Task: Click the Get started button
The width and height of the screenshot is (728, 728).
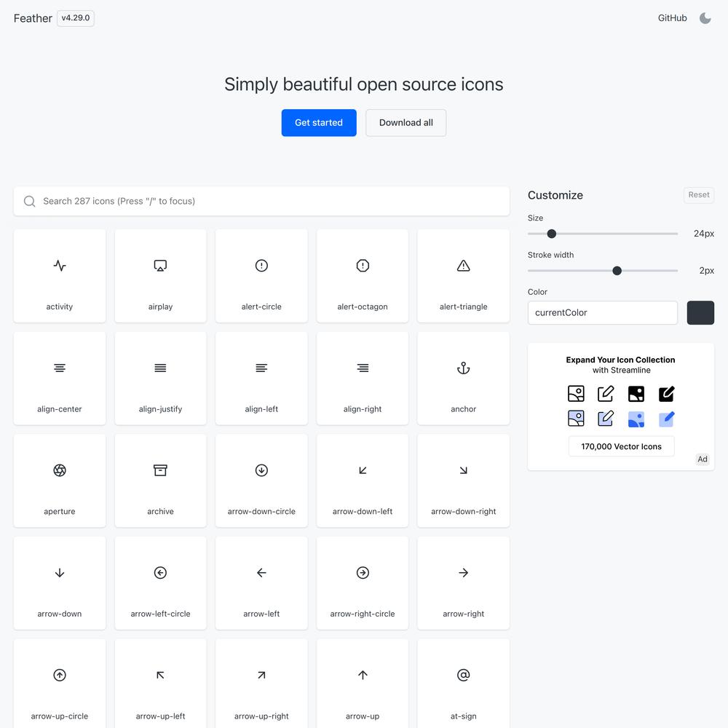Action: (319, 122)
